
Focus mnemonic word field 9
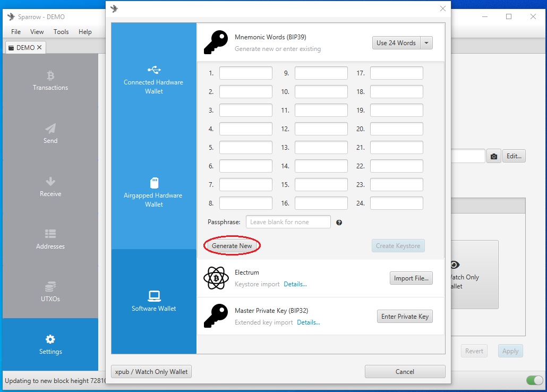(x=321, y=73)
